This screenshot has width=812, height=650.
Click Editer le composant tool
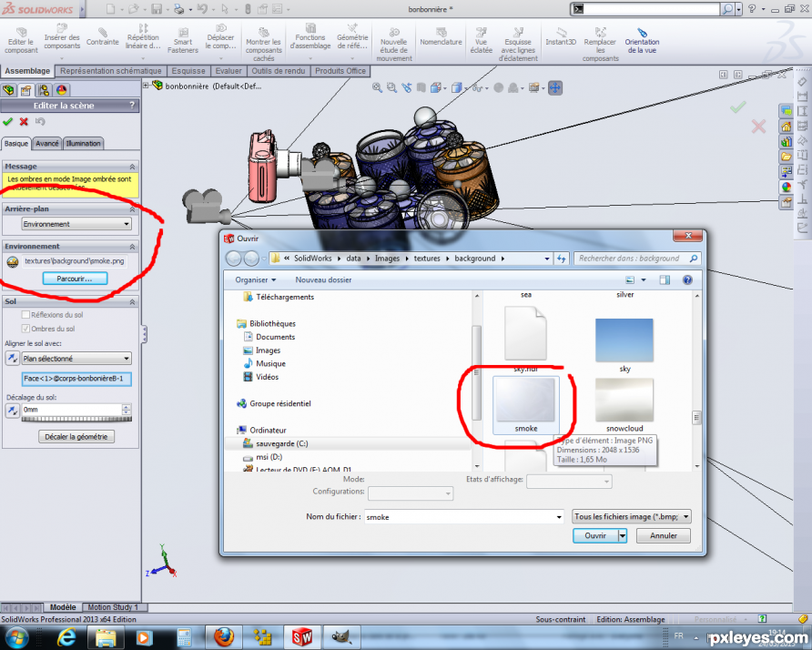[21, 40]
